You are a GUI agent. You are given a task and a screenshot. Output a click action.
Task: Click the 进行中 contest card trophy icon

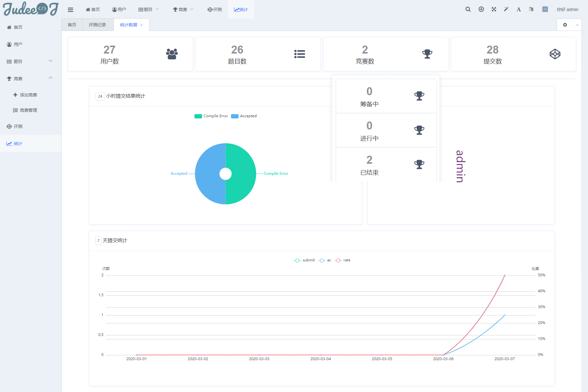419,130
